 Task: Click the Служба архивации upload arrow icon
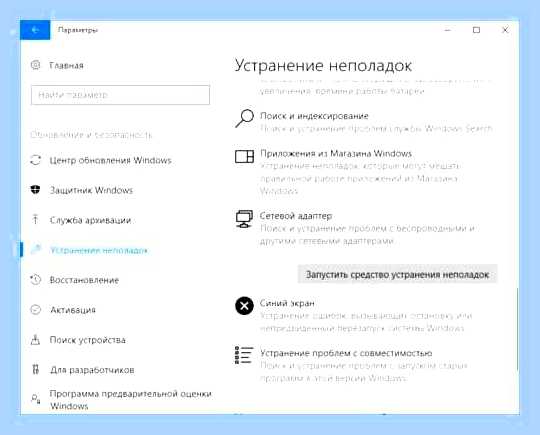[x=35, y=220]
